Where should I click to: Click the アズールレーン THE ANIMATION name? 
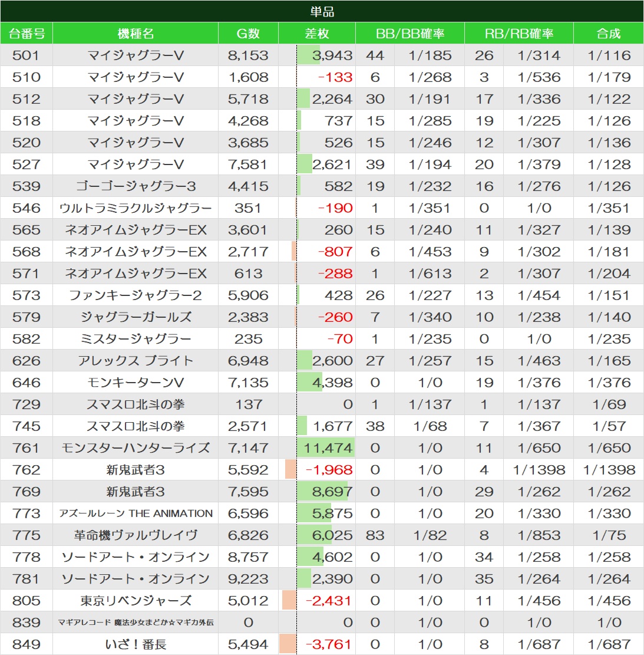click(x=136, y=514)
